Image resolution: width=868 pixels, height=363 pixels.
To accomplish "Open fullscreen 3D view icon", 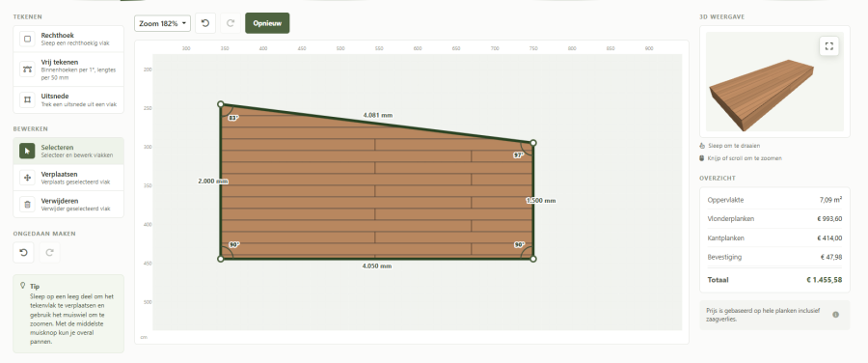I will [828, 46].
